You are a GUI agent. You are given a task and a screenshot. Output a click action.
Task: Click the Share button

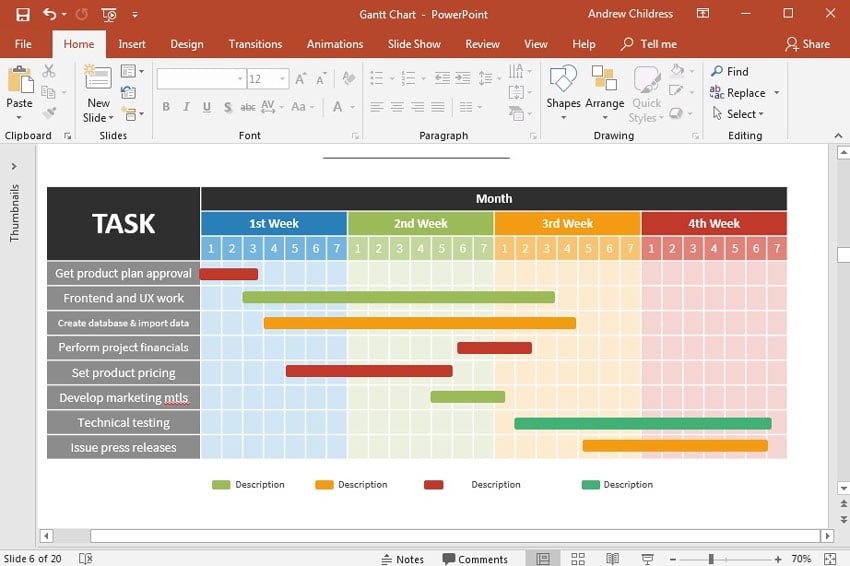click(x=808, y=44)
